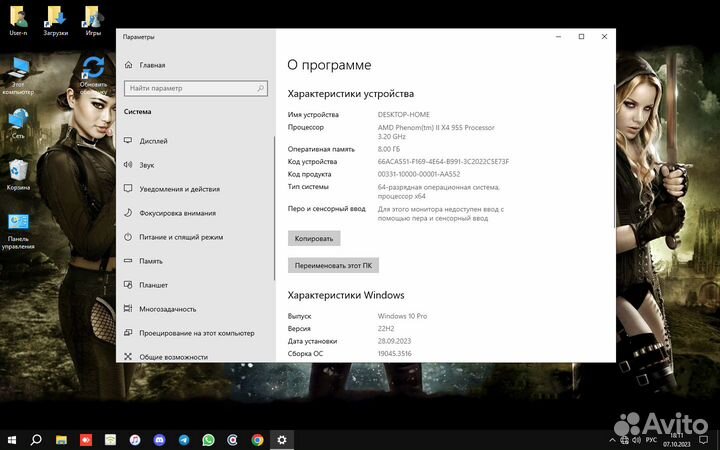Open Проецирование на этот компьютер
720x450 pixels.
196,333
